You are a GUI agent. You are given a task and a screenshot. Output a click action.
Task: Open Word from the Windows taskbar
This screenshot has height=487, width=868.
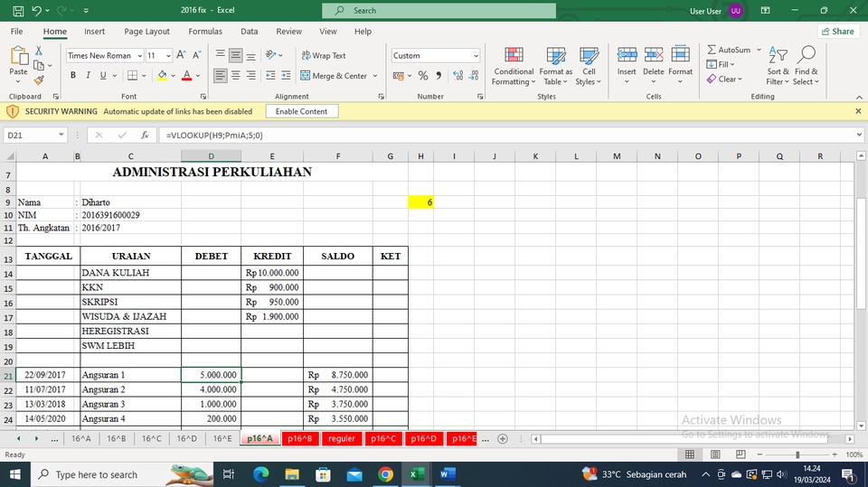[448, 474]
